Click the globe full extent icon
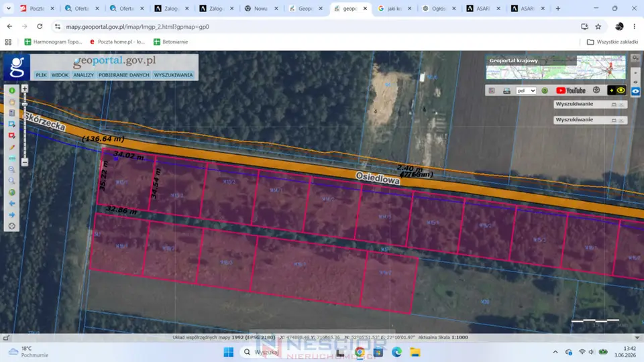Viewport: 644px width, 362px height. (x=12, y=192)
